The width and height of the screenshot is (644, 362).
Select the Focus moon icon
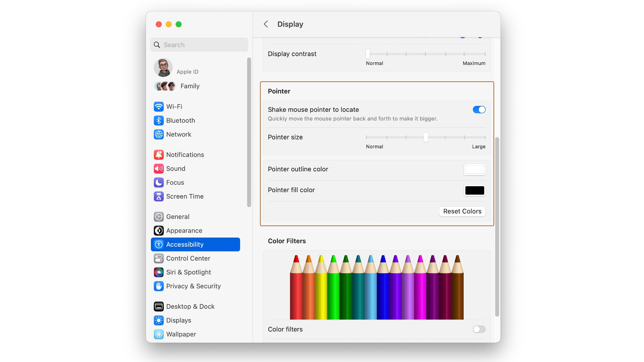pos(159,183)
